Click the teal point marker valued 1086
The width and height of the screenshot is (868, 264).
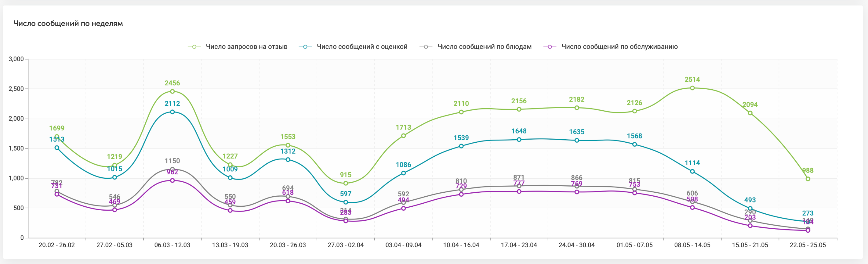[x=403, y=173]
